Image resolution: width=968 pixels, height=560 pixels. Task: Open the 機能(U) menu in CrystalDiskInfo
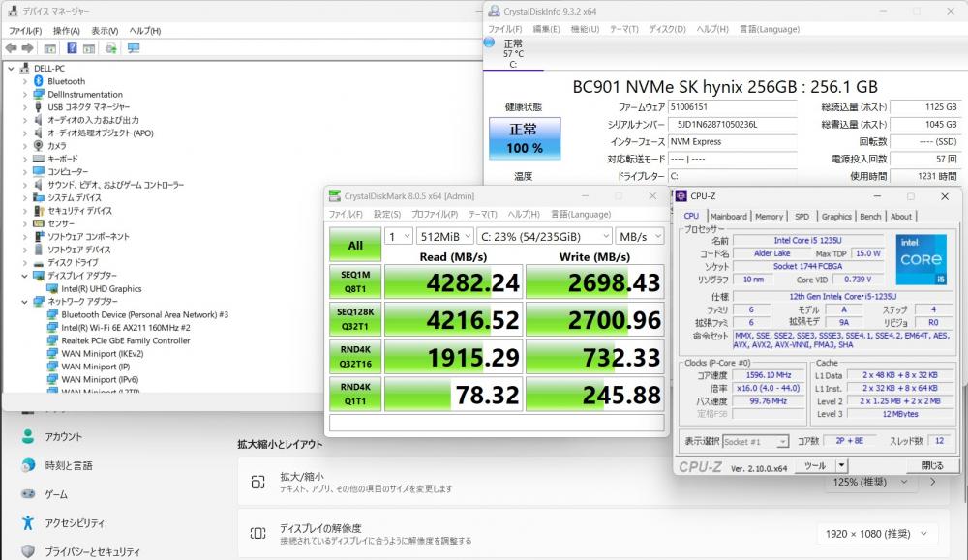coord(585,29)
